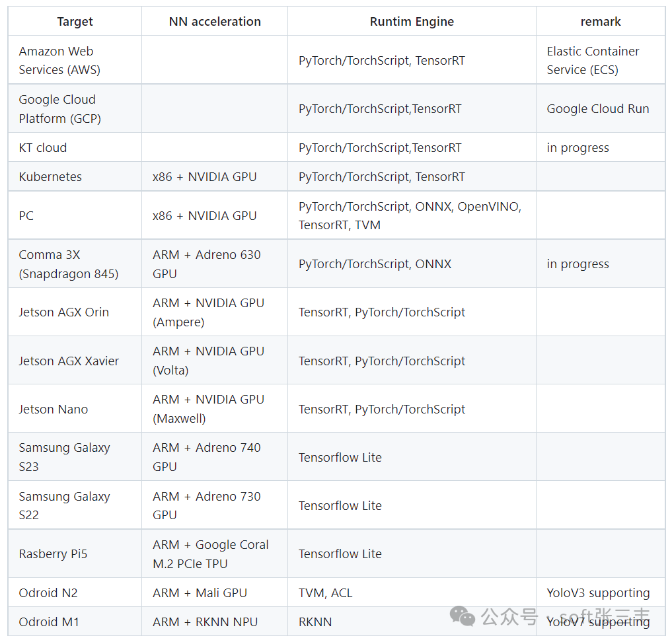
Task: Click the "remark" column header
Action: coord(601,21)
